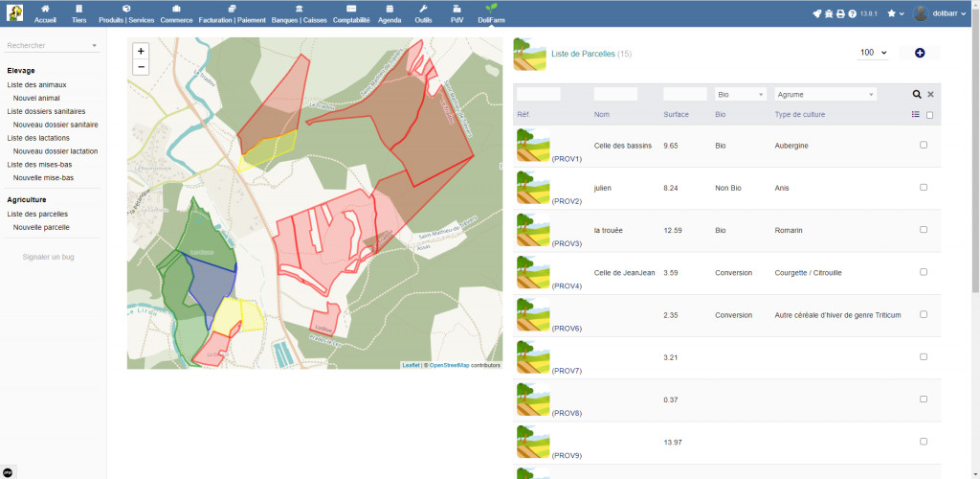The width and height of the screenshot is (980, 479).
Task: Open the Comptabilité top menu
Action: coord(351,13)
